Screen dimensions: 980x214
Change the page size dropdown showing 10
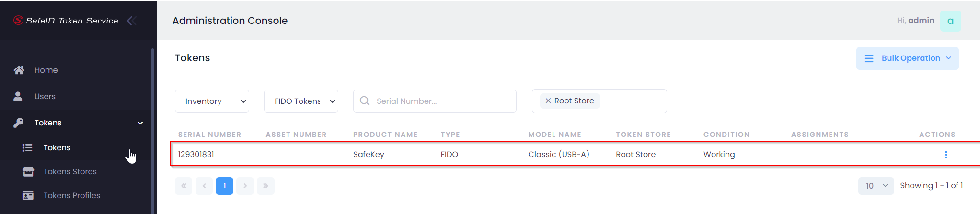(x=876, y=186)
